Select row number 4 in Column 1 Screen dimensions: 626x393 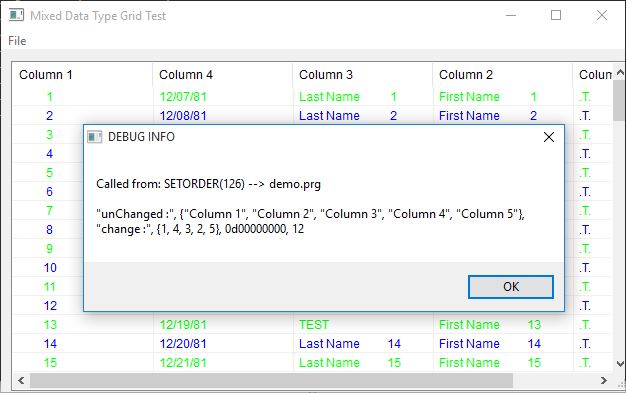click(50, 154)
